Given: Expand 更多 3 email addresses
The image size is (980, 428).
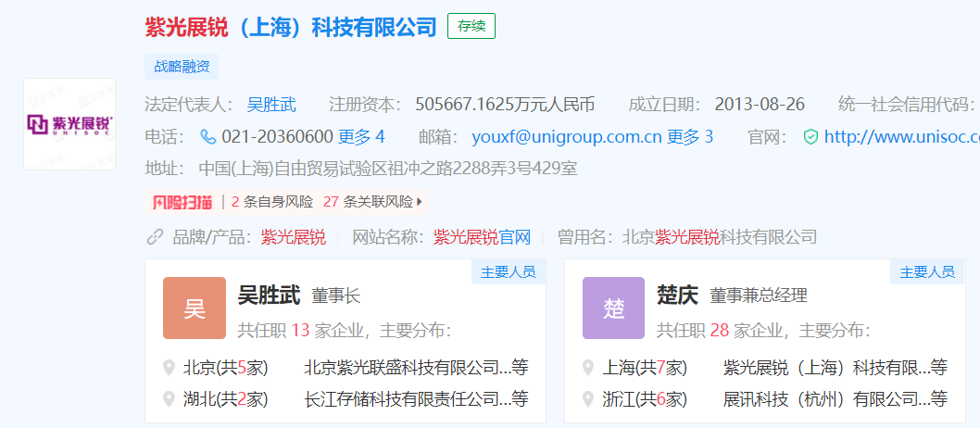Looking at the screenshot, I should (690, 137).
